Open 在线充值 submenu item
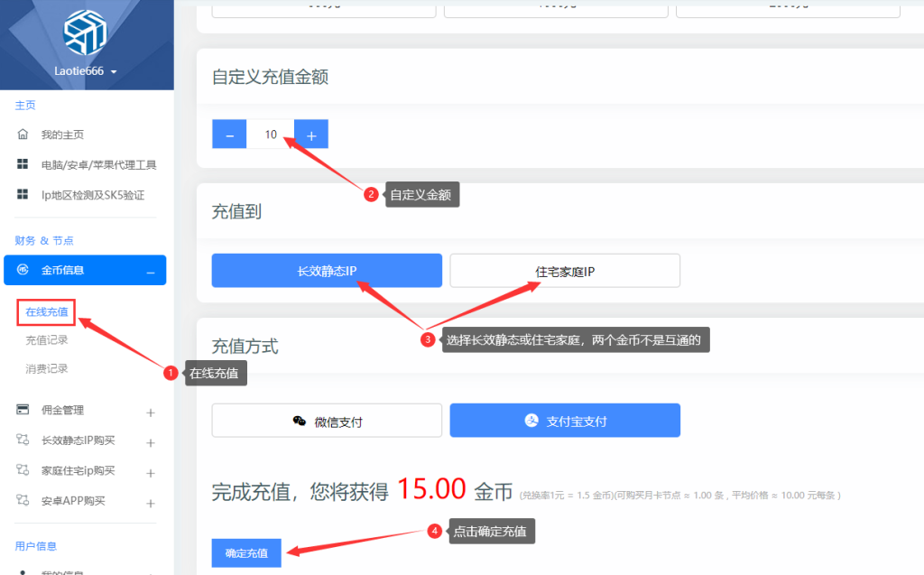The width and height of the screenshot is (924, 575). point(47,312)
